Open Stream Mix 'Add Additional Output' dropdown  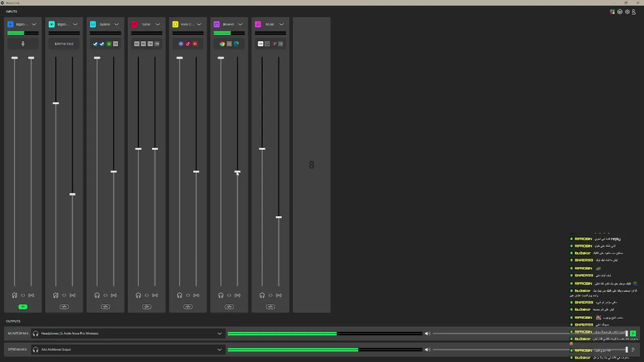(127, 349)
